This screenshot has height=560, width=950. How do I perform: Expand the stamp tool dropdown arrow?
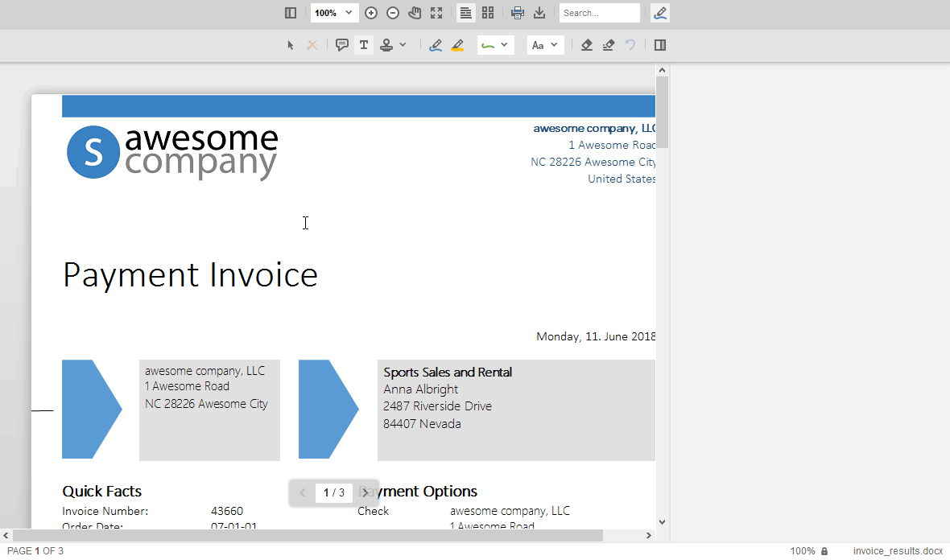click(403, 45)
